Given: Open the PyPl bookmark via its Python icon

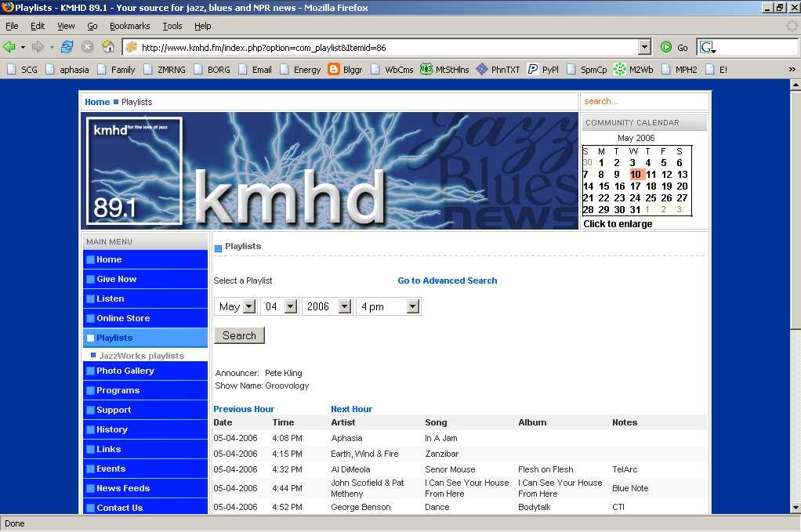Looking at the screenshot, I should coord(532,69).
